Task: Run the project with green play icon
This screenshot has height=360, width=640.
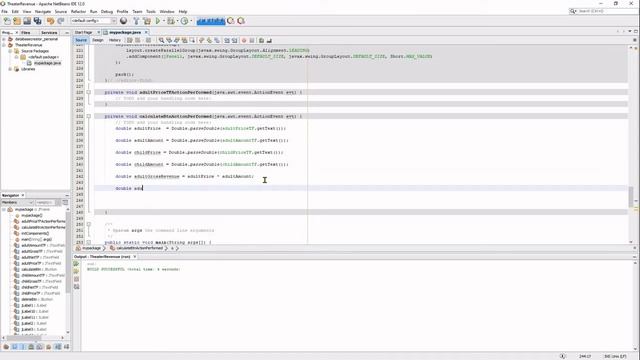Action: (158, 21)
